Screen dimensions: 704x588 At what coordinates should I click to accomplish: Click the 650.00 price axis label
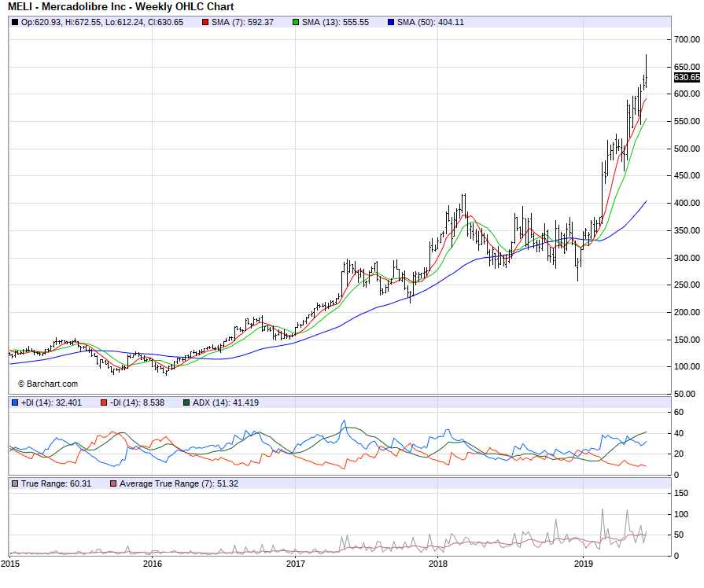687,67
